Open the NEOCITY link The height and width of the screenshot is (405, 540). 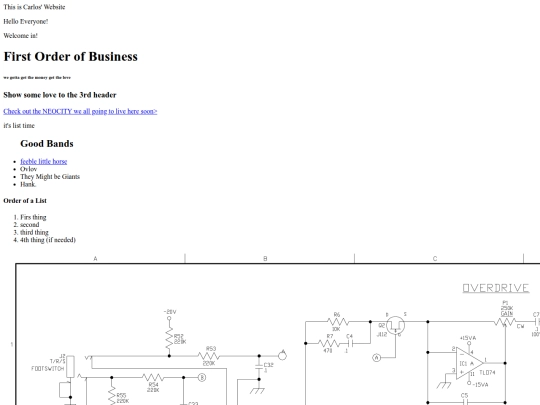80,111
